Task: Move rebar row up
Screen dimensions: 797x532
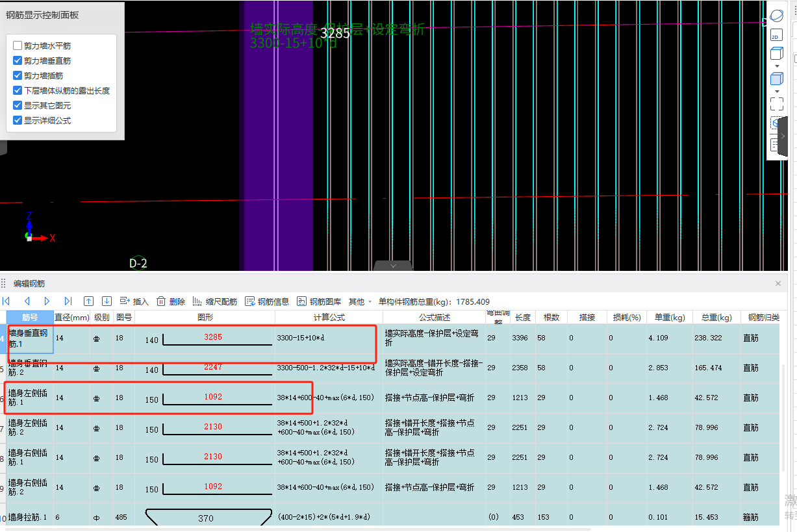Action: 89,301
